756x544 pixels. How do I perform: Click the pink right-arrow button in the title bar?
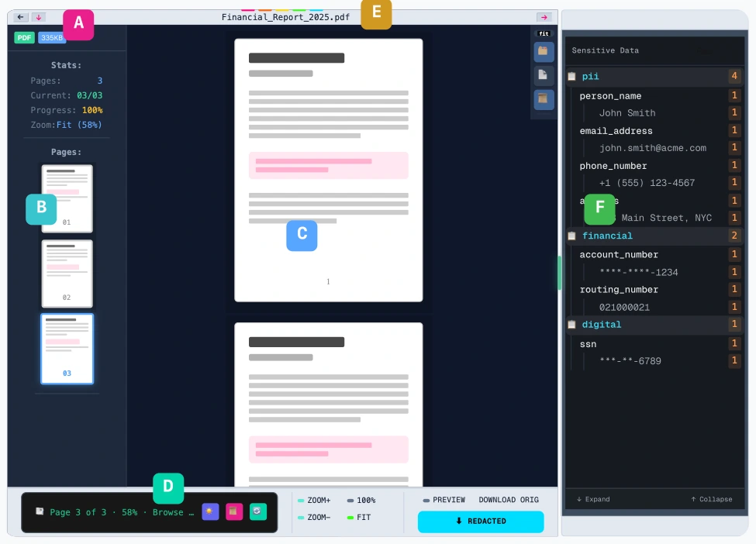coord(544,17)
